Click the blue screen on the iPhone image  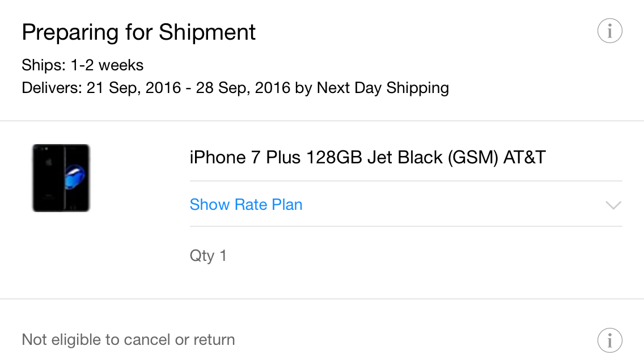[75, 177]
